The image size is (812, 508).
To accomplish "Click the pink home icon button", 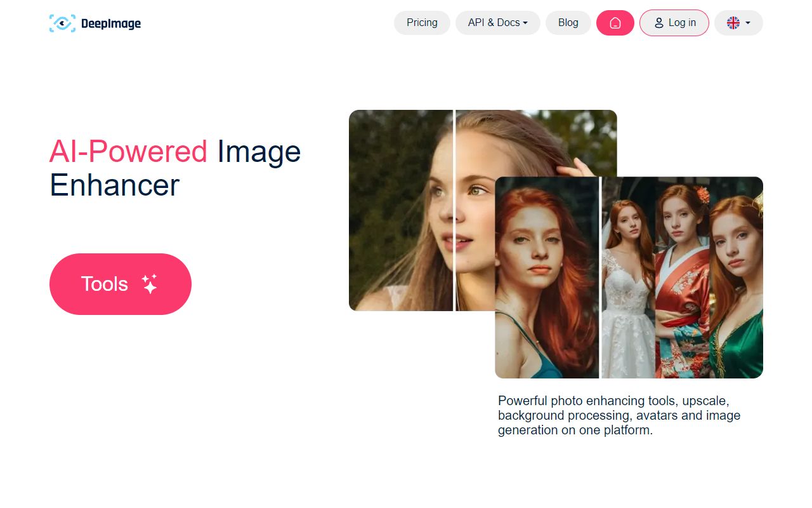I will point(615,23).
